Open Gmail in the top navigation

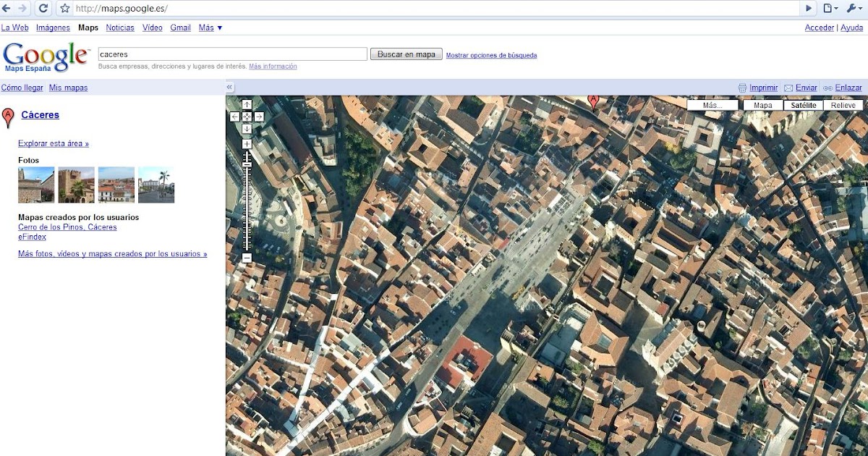(x=181, y=28)
